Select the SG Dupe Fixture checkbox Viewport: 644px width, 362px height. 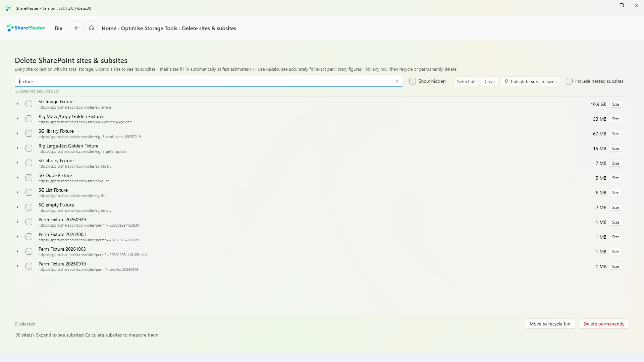[29, 178]
